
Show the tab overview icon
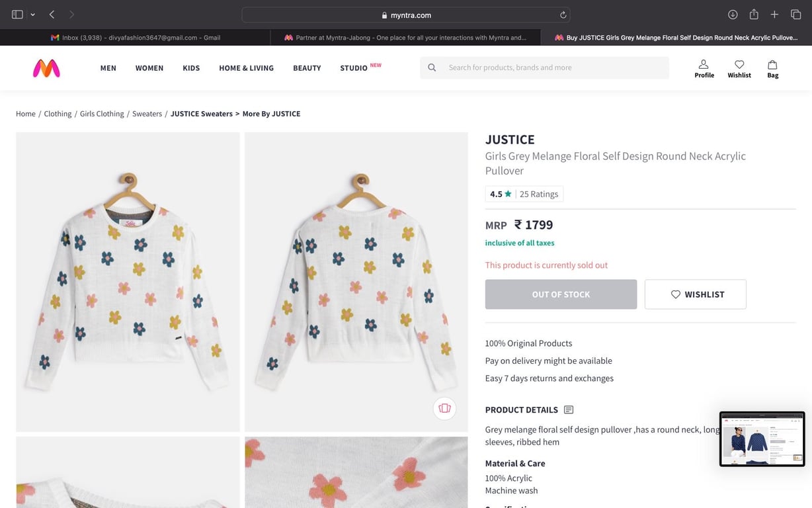point(795,15)
